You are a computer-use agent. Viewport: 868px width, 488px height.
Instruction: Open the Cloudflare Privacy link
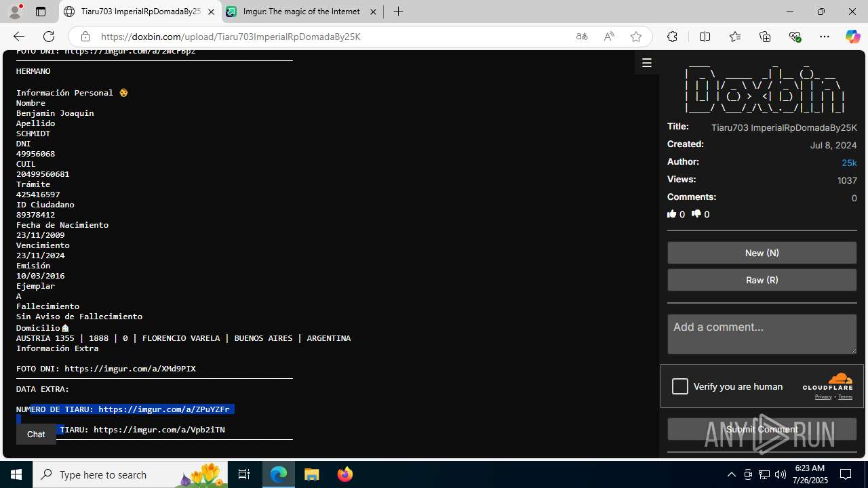(x=823, y=397)
